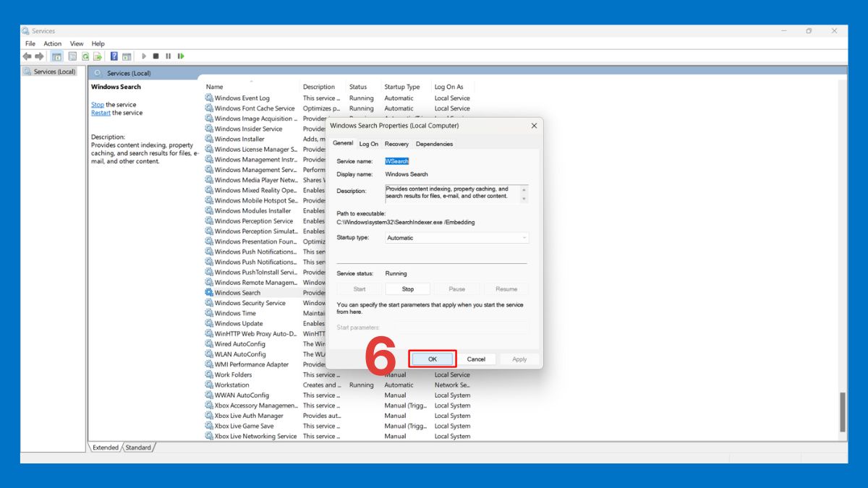Image resolution: width=868 pixels, height=488 pixels.
Task: Switch to the Dependencies tab
Action: [434, 144]
